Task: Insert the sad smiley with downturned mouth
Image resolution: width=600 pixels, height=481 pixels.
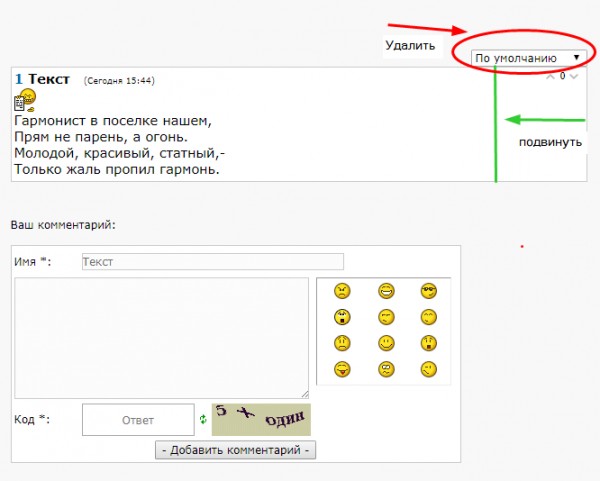Action: click(x=342, y=343)
